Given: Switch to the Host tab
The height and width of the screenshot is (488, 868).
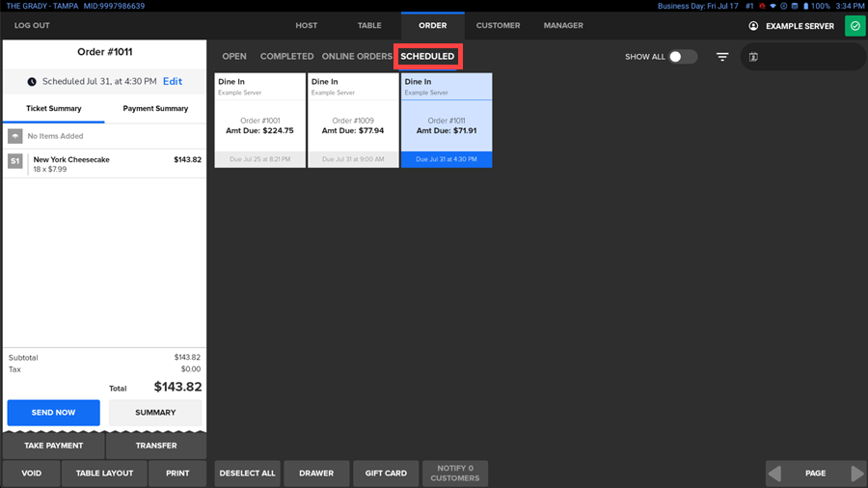Looking at the screenshot, I should [306, 25].
